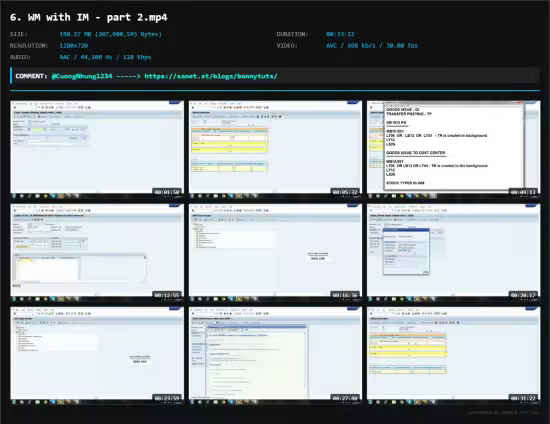The height and width of the screenshot is (424, 550).
Task: Open the thumbnail stamped 00:27:40
Action: [275, 356]
